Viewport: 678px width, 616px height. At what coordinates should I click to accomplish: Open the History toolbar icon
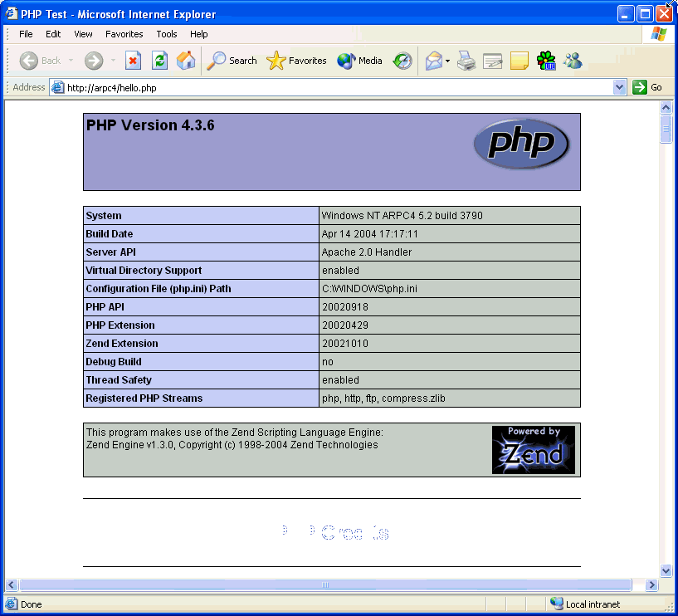coord(402,61)
